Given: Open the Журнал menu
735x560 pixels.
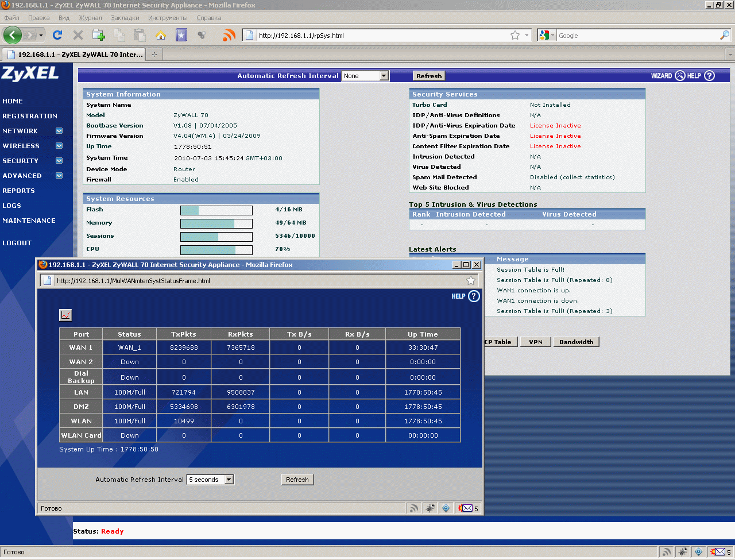Looking at the screenshot, I should click(90, 18).
